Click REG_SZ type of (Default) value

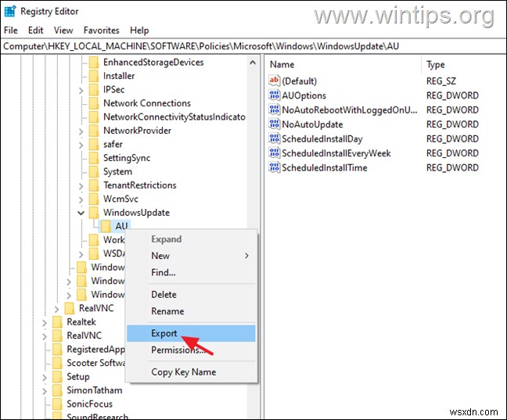[x=441, y=81]
